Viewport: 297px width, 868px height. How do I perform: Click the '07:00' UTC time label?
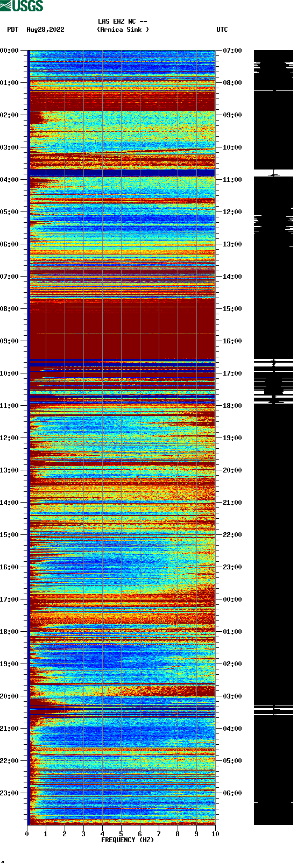click(232, 51)
